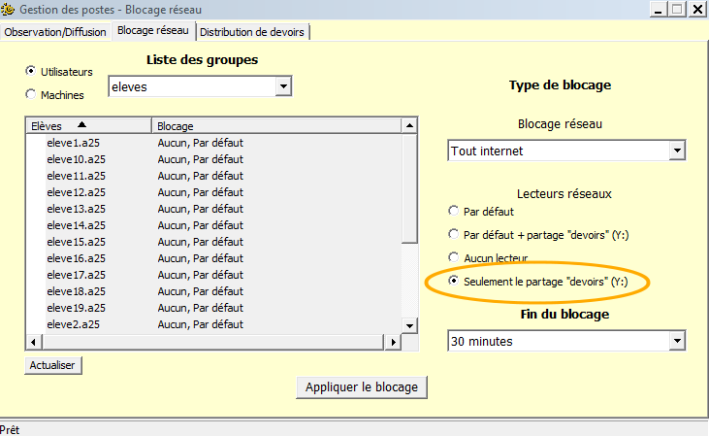The width and height of the screenshot is (709, 436).
Task: Select the Utilisateurs radio button
Action: tap(30, 72)
